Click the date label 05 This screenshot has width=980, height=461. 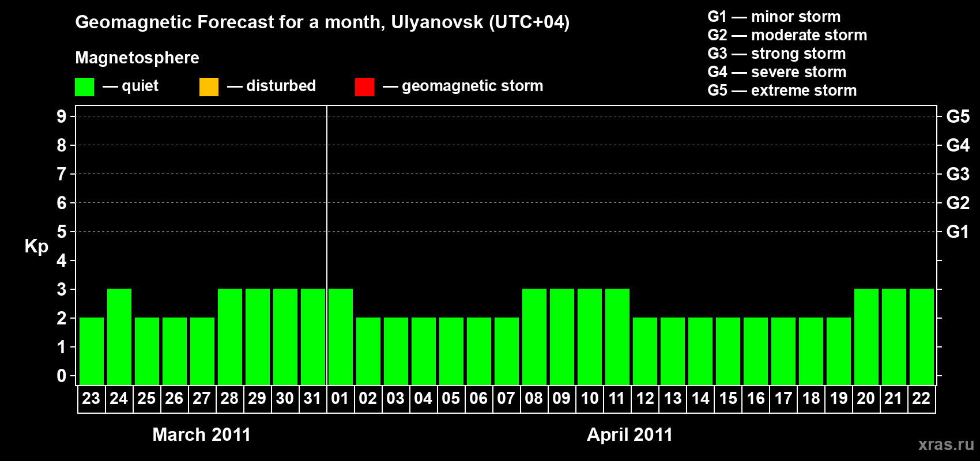451,398
